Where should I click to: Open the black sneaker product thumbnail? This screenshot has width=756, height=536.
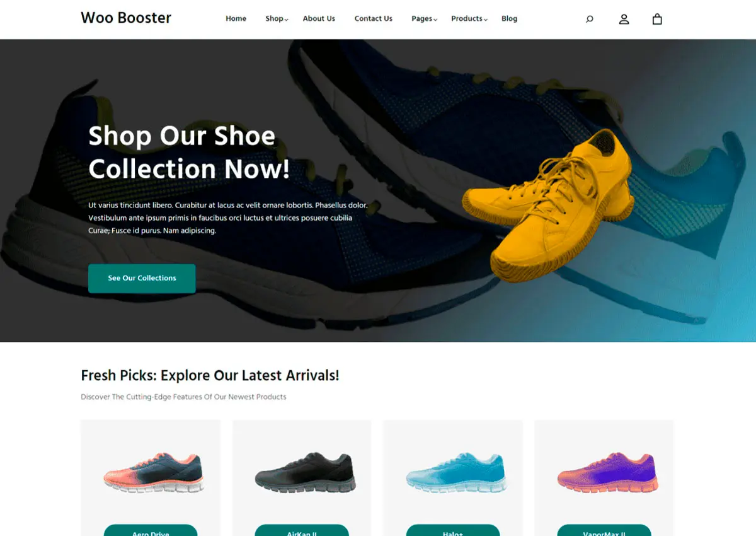tap(305, 472)
